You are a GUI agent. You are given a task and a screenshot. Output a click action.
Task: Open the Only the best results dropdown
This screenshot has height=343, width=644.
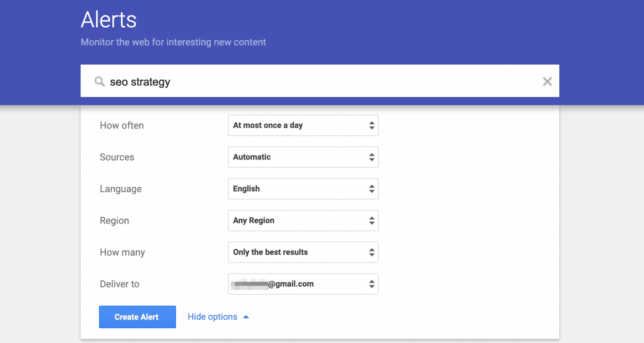pyautogui.click(x=293, y=252)
